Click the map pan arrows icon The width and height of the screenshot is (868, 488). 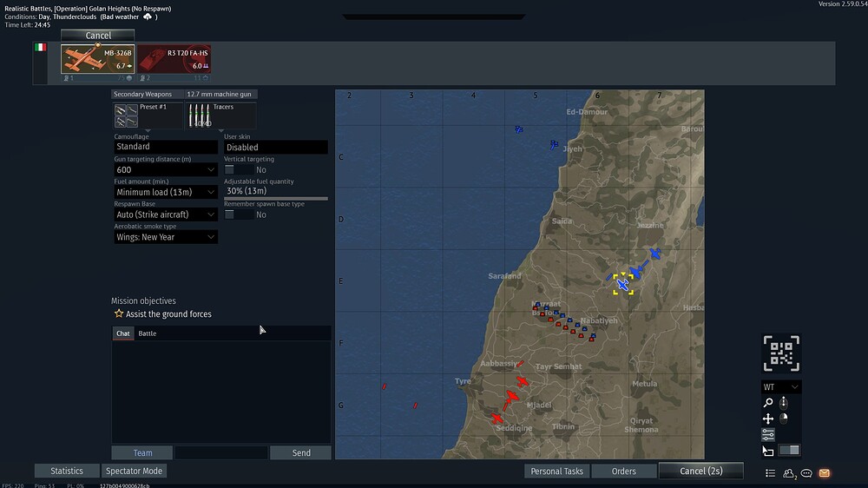(768, 419)
